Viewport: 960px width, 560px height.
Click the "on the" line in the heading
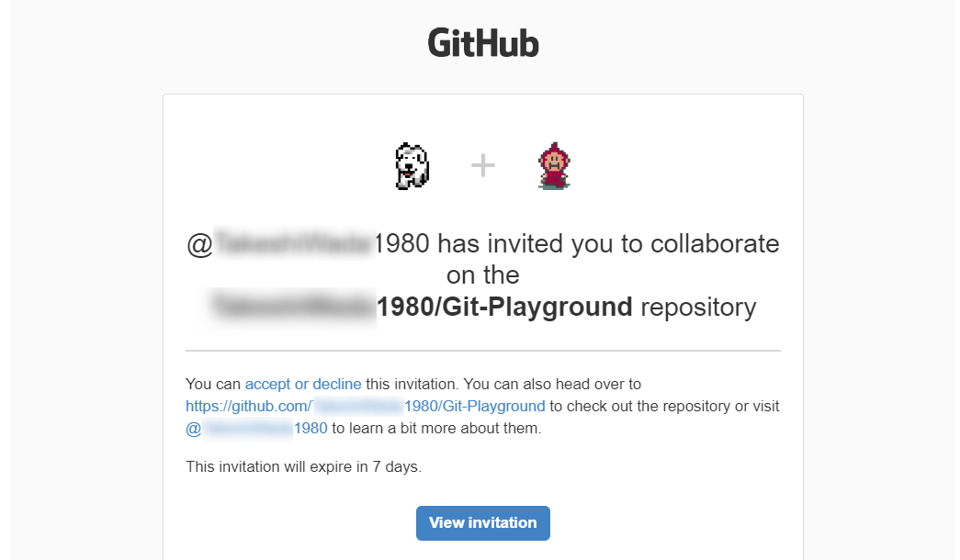[x=482, y=275]
